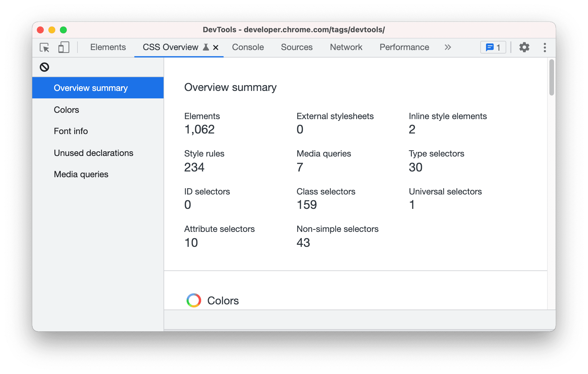Select the Colors section in sidebar
Screen dimensions: 588x374
pos(67,109)
